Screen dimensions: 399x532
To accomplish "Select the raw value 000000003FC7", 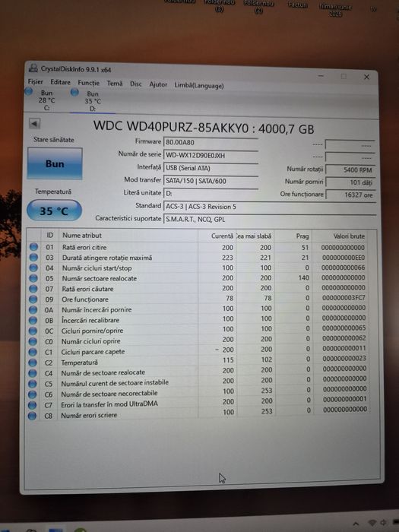I will point(344,298).
